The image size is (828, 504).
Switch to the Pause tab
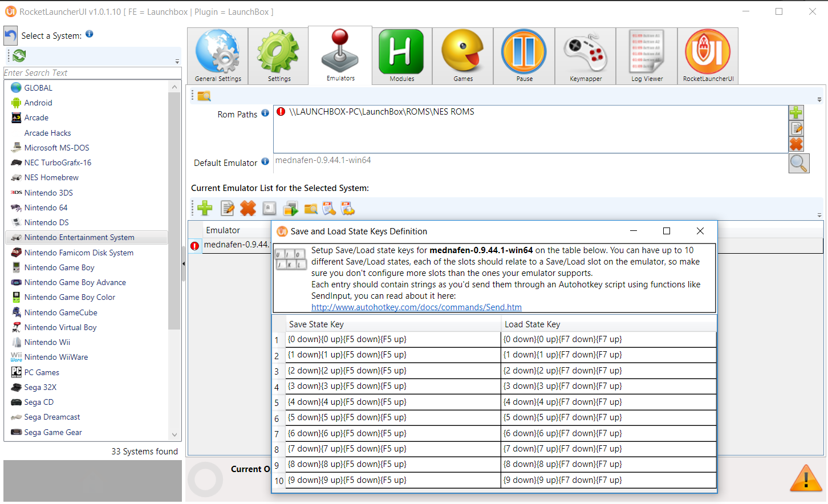pos(524,56)
